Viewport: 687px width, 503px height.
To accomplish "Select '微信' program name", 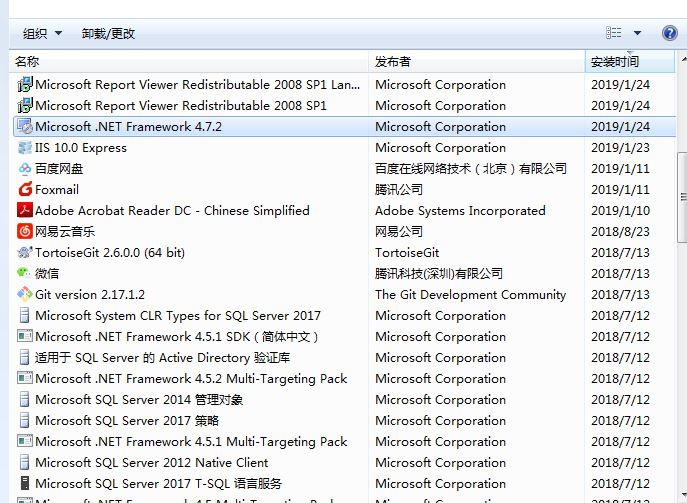I will click(47, 273).
